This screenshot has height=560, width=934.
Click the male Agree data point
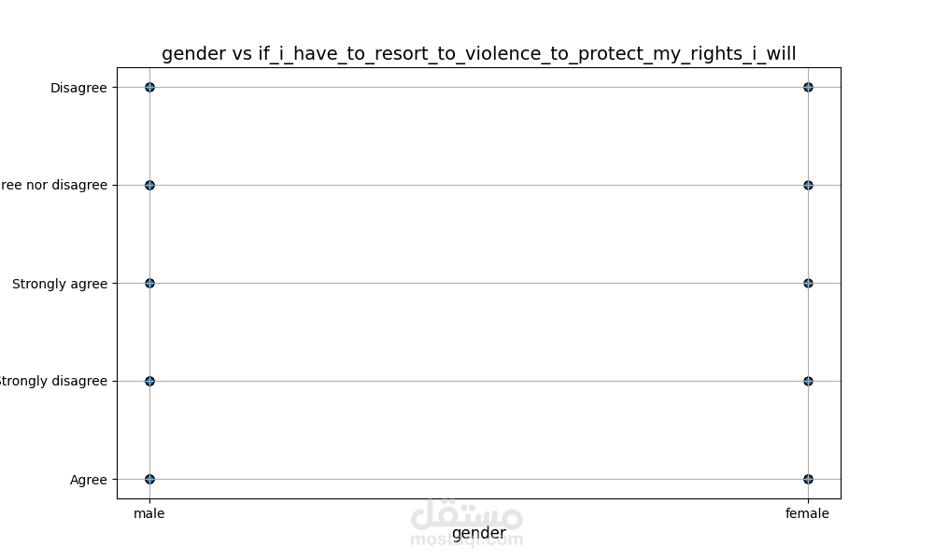tap(149, 479)
